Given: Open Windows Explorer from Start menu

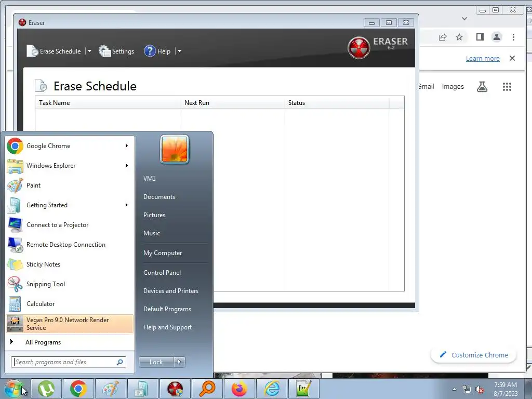Looking at the screenshot, I should click(70, 166).
